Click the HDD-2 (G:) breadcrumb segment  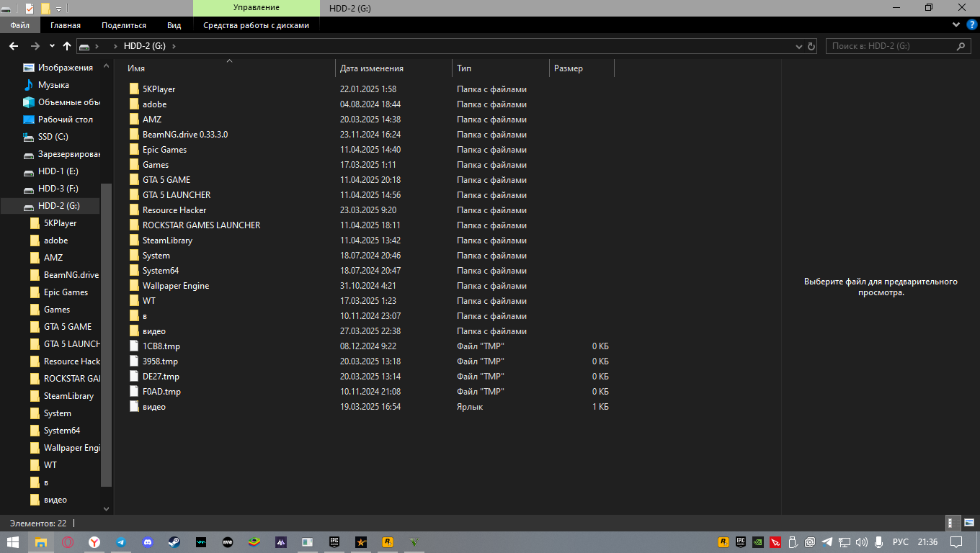(x=144, y=46)
